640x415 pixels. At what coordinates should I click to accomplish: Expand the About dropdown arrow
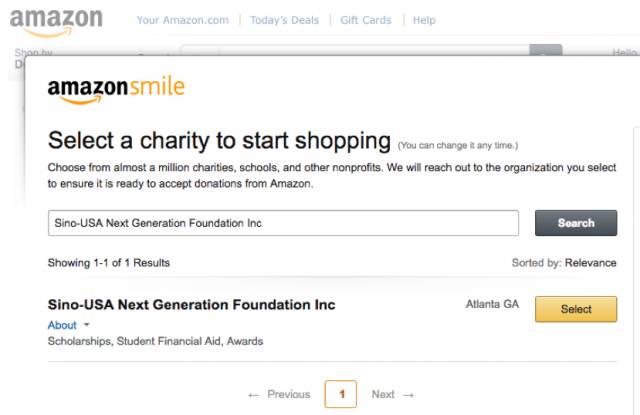pos(87,325)
